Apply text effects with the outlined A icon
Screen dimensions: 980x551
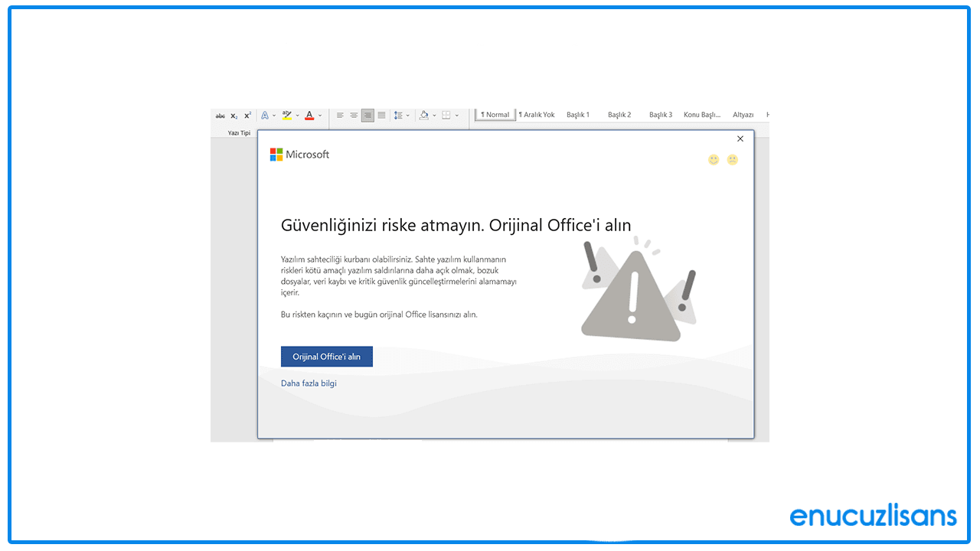pos(265,116)
